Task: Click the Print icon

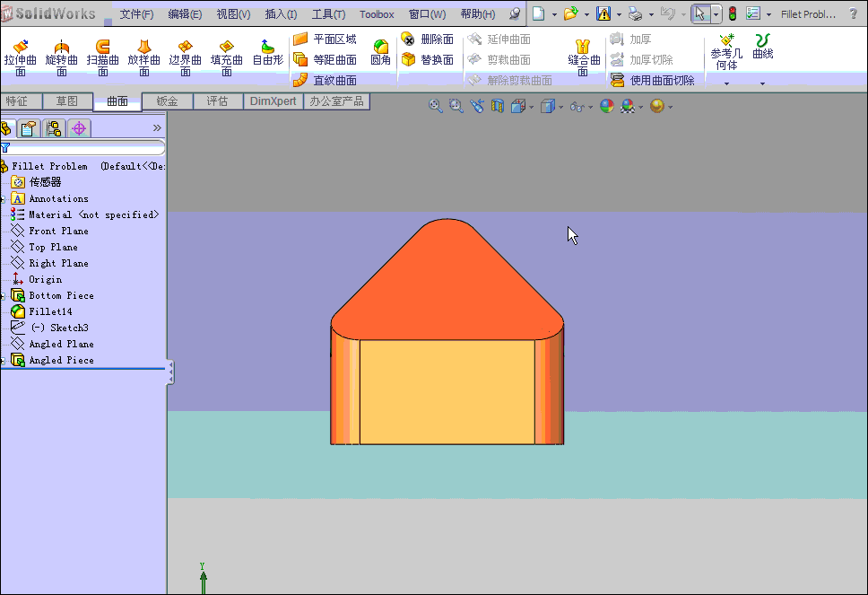Action: [636, 13]
